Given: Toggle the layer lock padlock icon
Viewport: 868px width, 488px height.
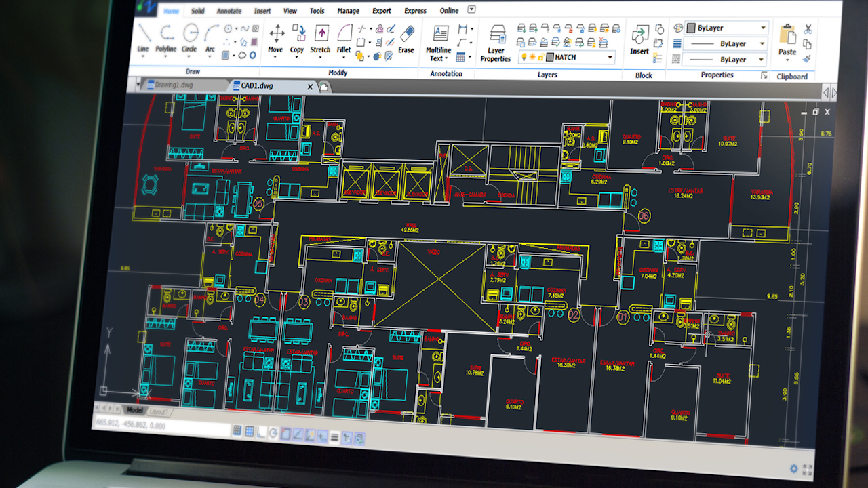Looking at the screenshot, I should [x=540, y=57].
